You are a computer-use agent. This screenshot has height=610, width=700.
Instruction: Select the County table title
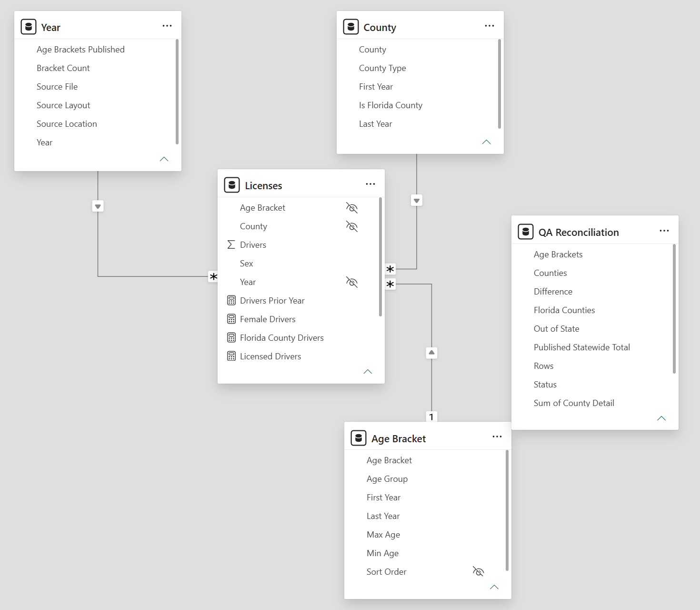(380, 27)
